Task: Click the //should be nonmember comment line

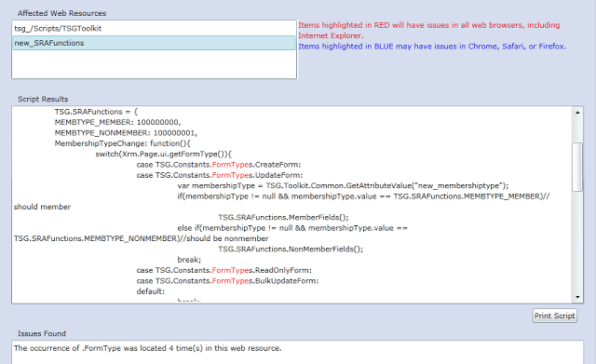Action: coord(141,238)
